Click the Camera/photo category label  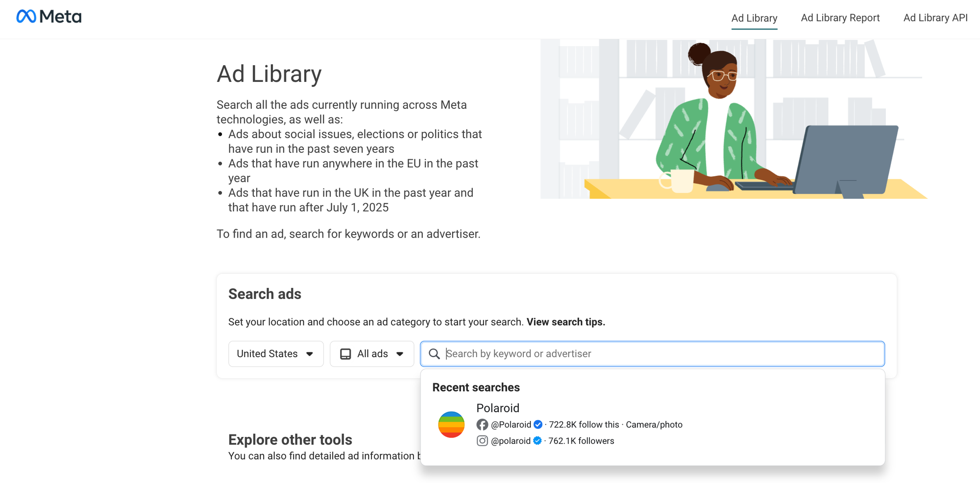pos(654,425)
